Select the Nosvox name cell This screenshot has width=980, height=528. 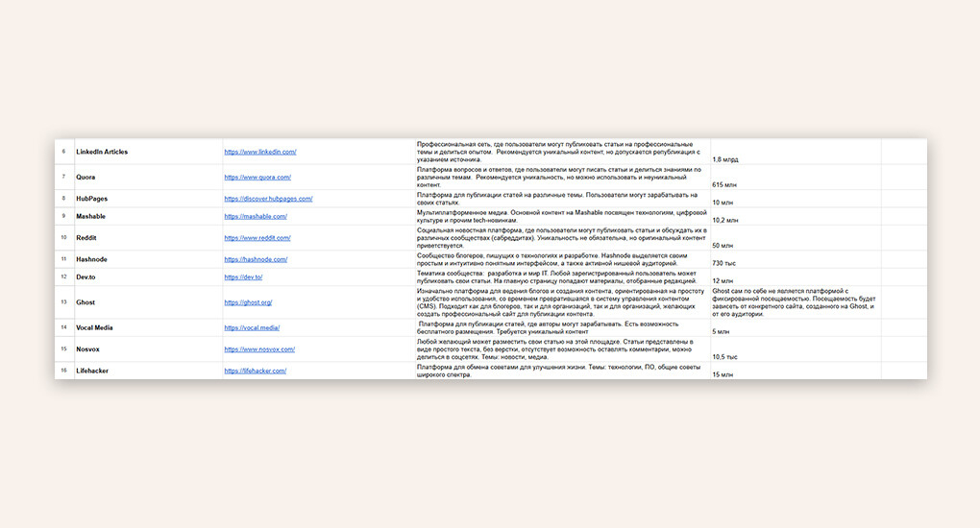click(x=148, y=349)
